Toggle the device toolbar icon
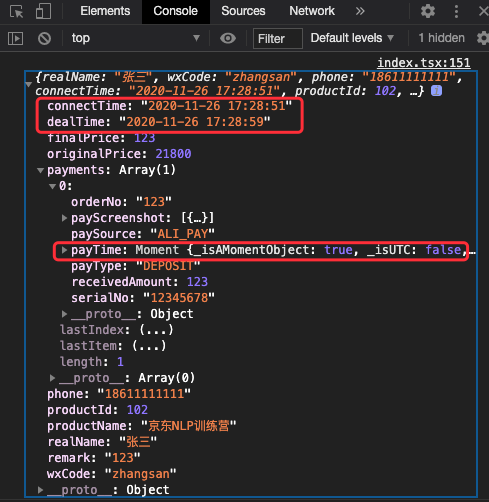 tap(43, 11)
